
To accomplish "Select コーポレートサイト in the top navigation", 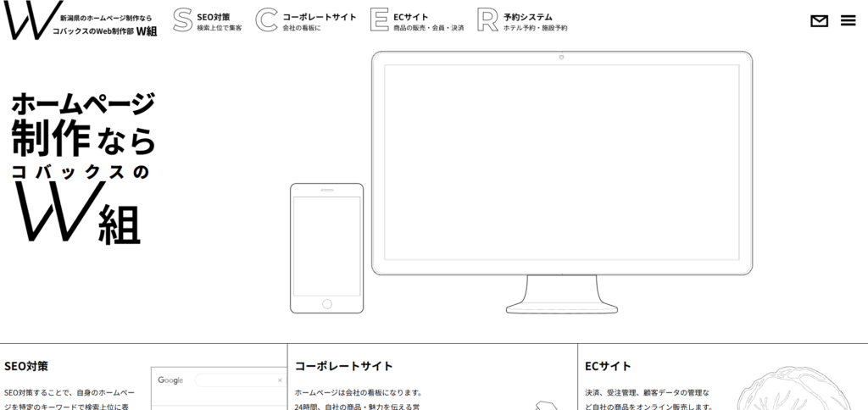I will [319, 16].
